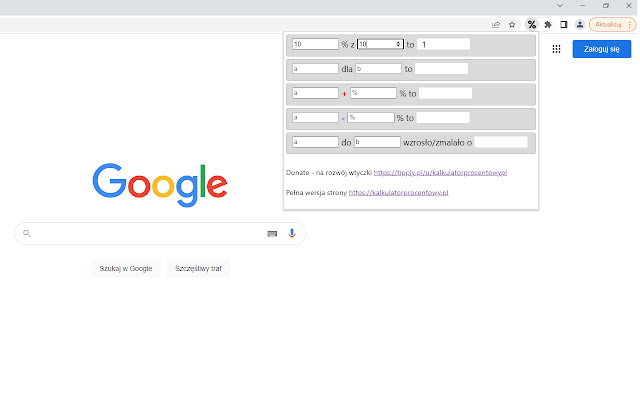Open the kalkulatorprocentowy.pl link
This screenshot has height=400, width=640.
coord(398,193)
